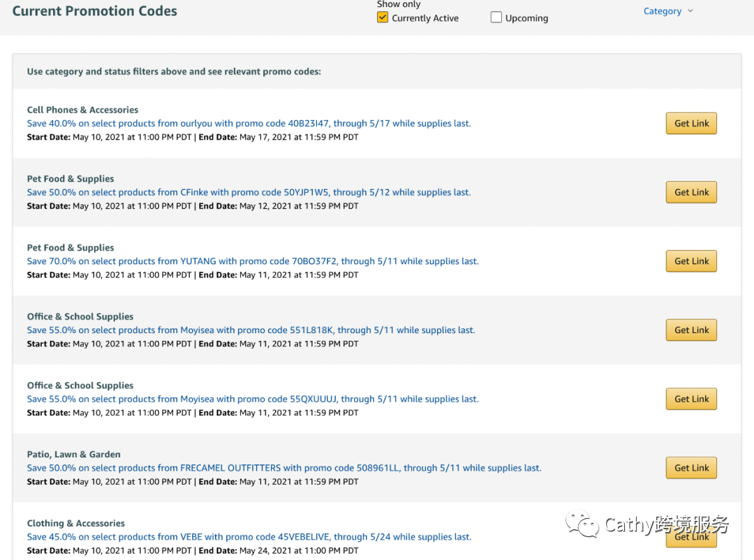The width and height of the screenshot is (754, 560).
Task: Click the Upcoming label text
Action: click(526, 17)
